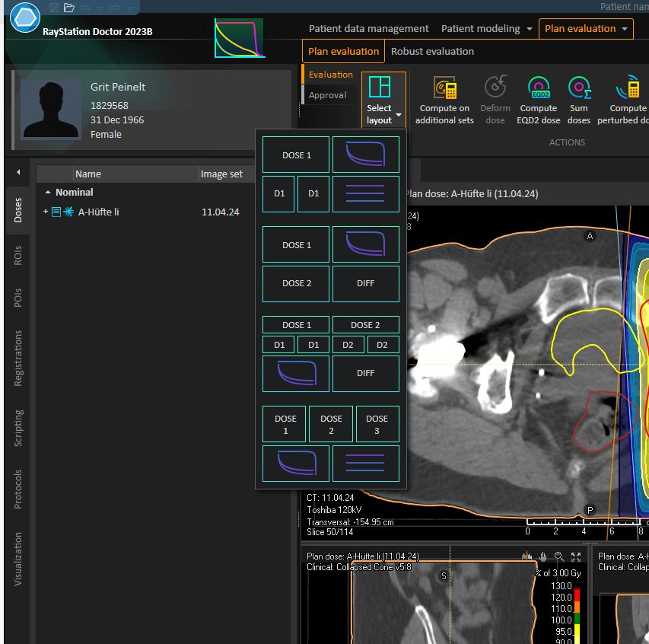Open the POIs side tab
Viewport: 649px width, 644px height.
(17, 298)
